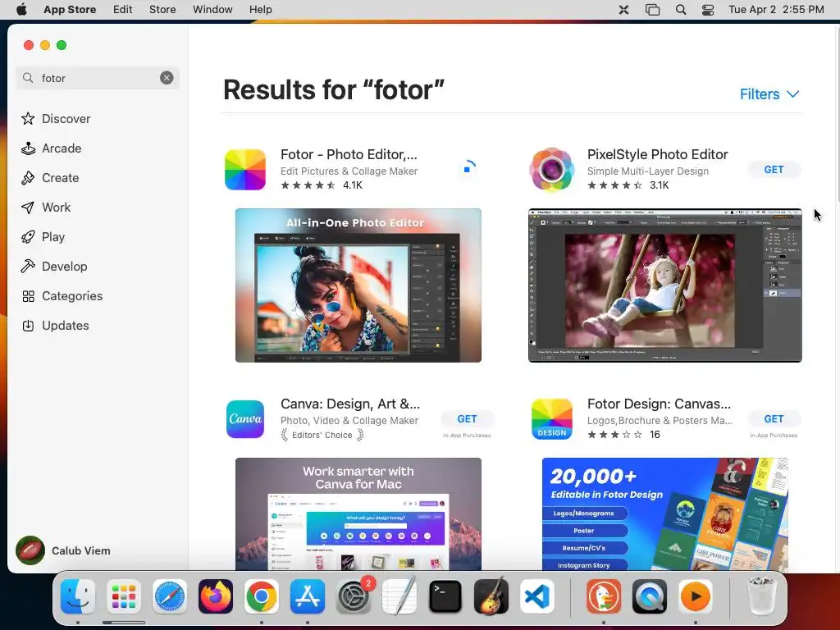
Task: Open the Trash in the Dock
Action: pyautogui.click(x=761, y=596)
